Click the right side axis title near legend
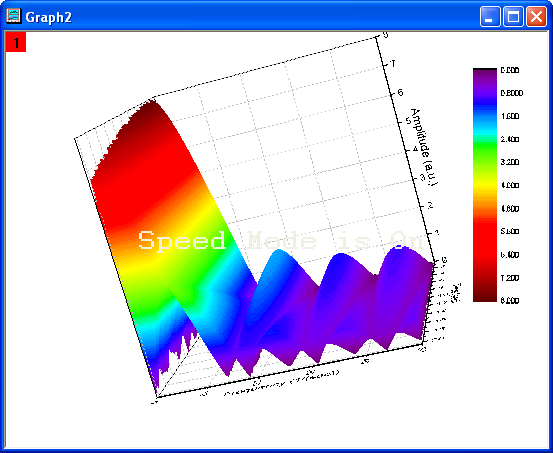553x453 pixels. tap(456, 292)
